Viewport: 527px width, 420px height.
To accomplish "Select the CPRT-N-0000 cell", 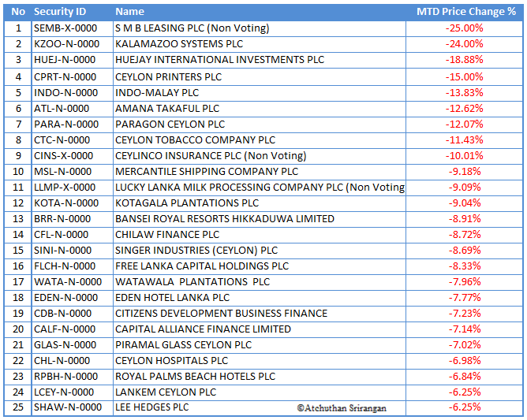I will pos(65,77).
